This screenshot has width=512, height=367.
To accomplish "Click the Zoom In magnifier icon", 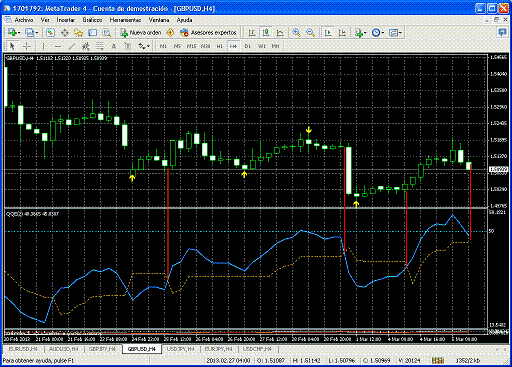I will pos(296,33).
